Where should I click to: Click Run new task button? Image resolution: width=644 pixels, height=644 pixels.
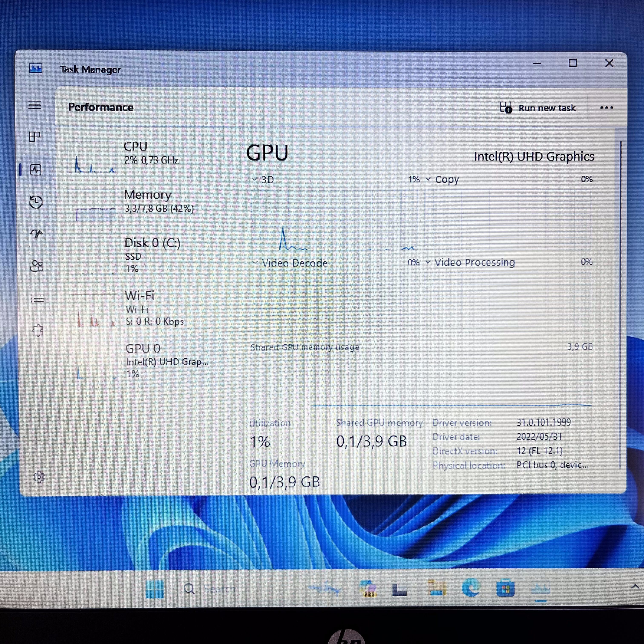(x=538, y=108)
